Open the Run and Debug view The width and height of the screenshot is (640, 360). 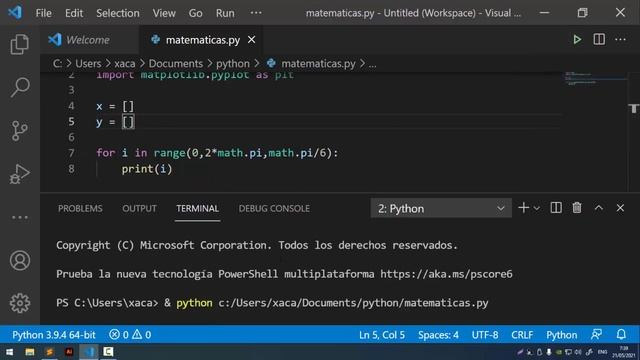point(20,174)
